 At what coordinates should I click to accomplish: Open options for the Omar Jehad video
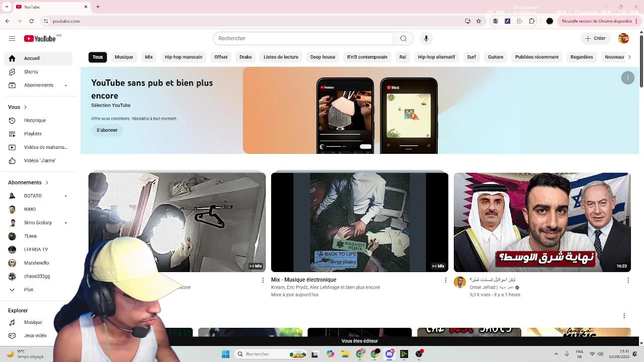tap(628, 280)
